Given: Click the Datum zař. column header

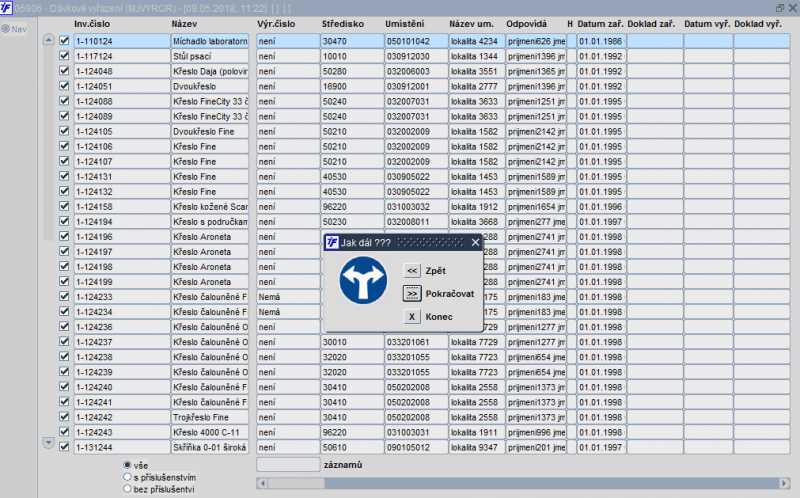Looking at the screenshot, I should [600, 24].
